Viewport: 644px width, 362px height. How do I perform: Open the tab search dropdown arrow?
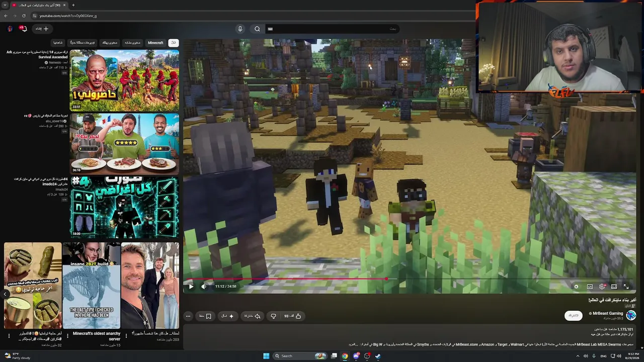[x=5, y=5]
